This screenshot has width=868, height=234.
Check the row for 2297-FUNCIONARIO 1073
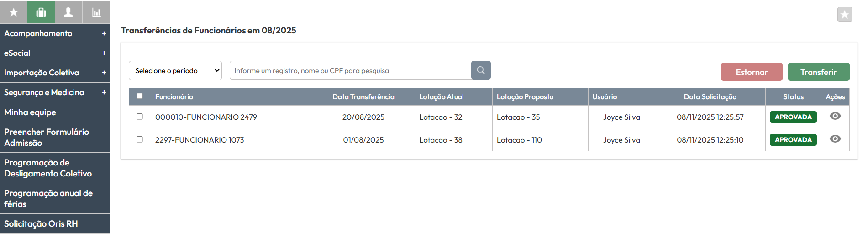(140, 139)
